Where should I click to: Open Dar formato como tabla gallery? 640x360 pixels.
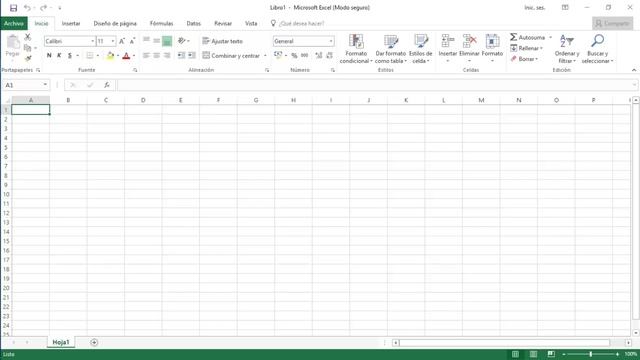[x=391, y=49]
